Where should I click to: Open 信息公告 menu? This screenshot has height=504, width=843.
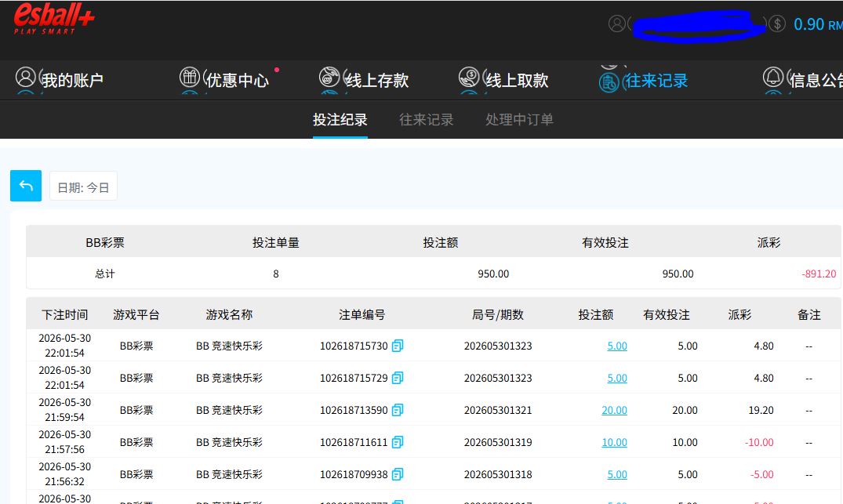[816, 80]
